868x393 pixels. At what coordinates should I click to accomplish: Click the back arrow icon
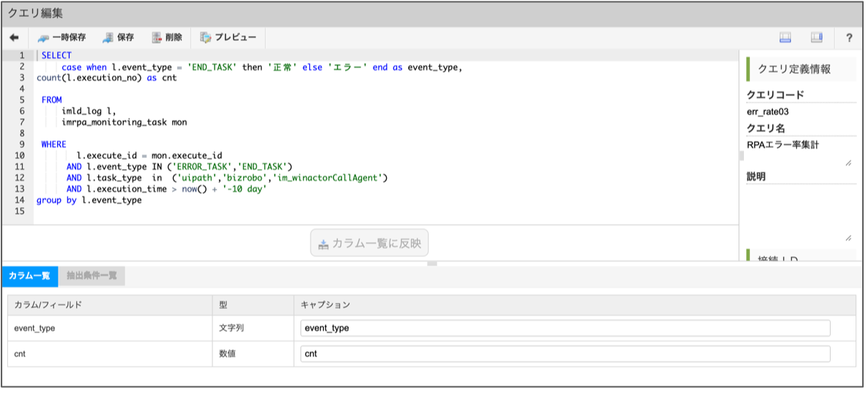[x=14, y=37]
